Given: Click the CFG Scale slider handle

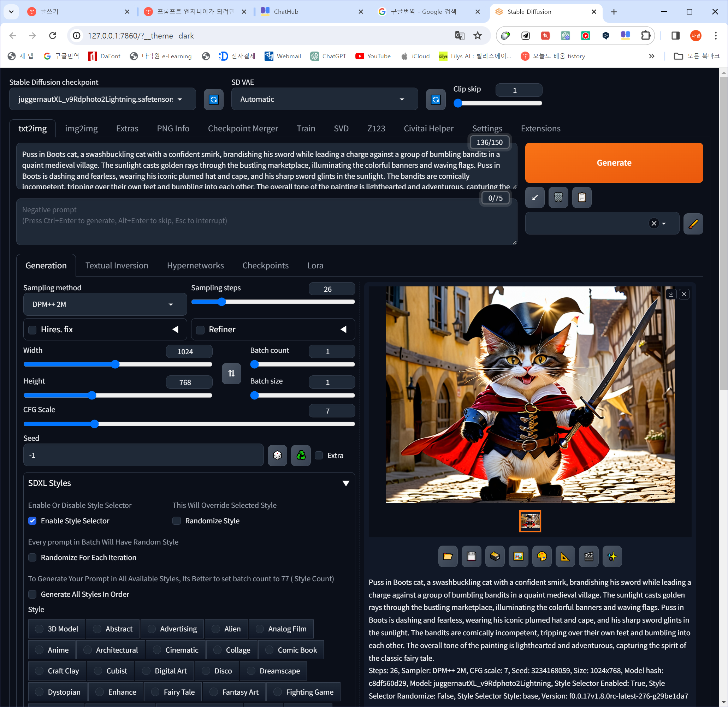Looking at the screenshot, I should click(94, 424).
